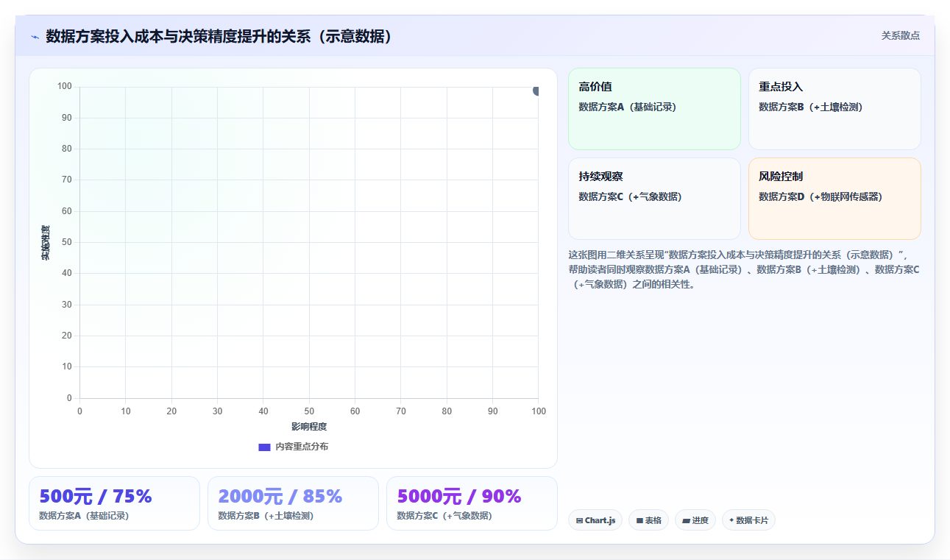Click '数据方案B（+土壤检测）' in 重点投入 card
The height and width of the screenshot is (560, 950).
[x=810, y=107]
